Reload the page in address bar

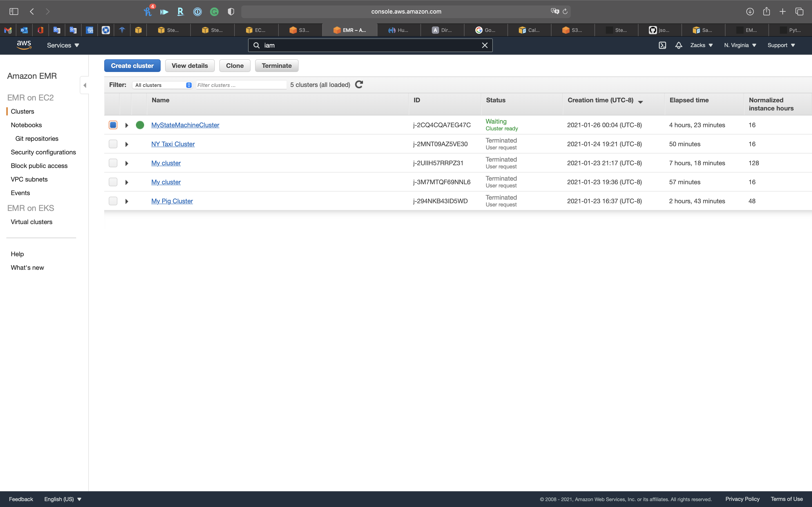[565, 12]
